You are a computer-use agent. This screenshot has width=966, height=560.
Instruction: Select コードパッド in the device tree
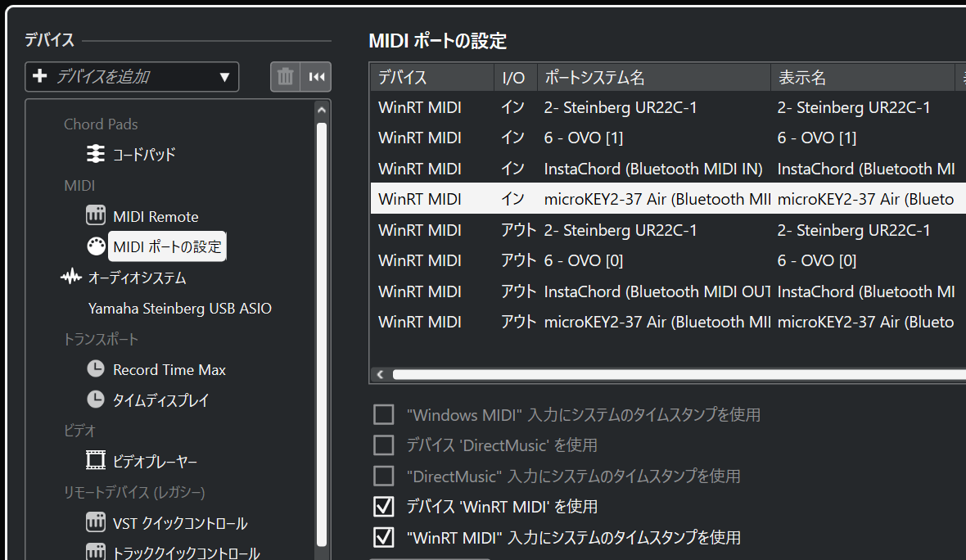click(144, 154)
